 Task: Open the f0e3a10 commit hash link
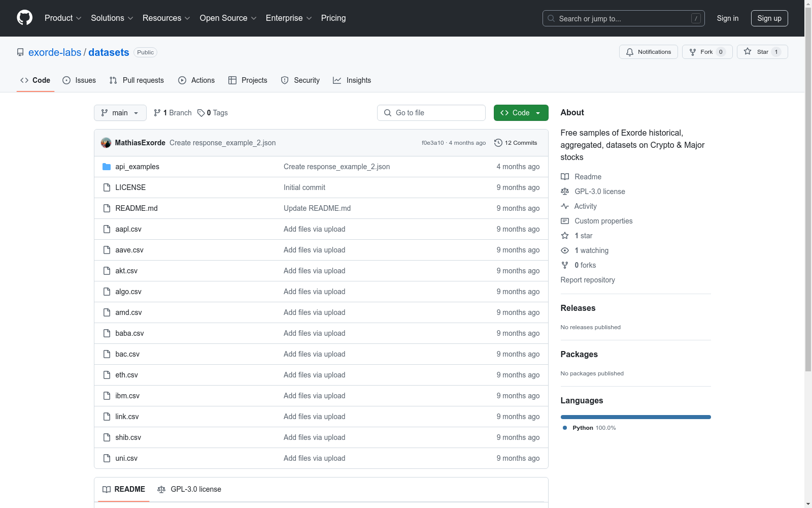click(x=433, y=143)
